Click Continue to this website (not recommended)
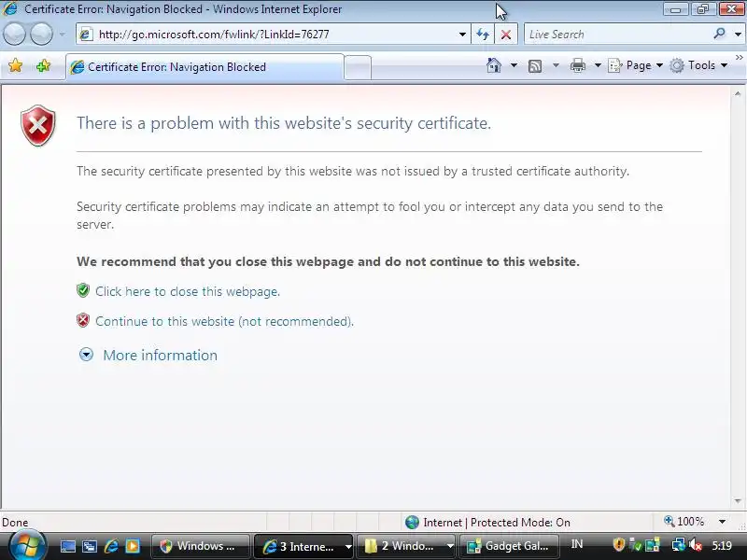This screenshot has height=560, width=747. (x=224, y=321)
